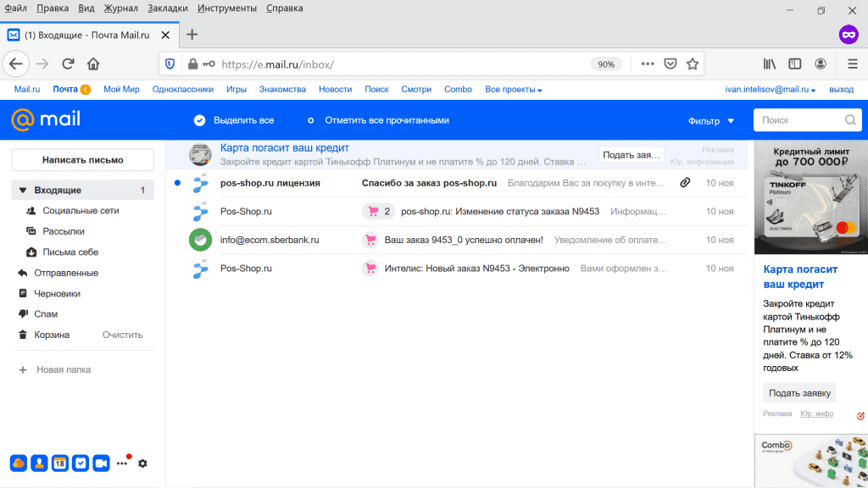Click 'Очистить' link next to Корзина
The width and height of the screenshot is (868, 488).
122,335
